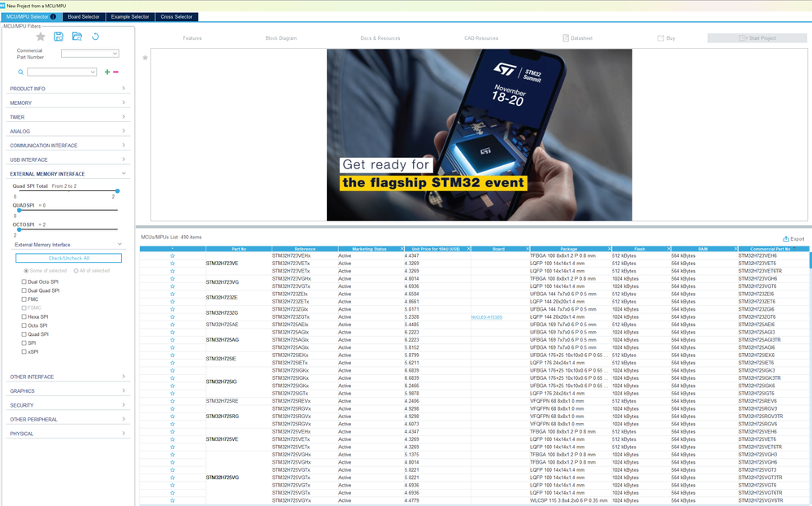Open the Block Diagram tab
812x506 pixels.
click(281, 38)
